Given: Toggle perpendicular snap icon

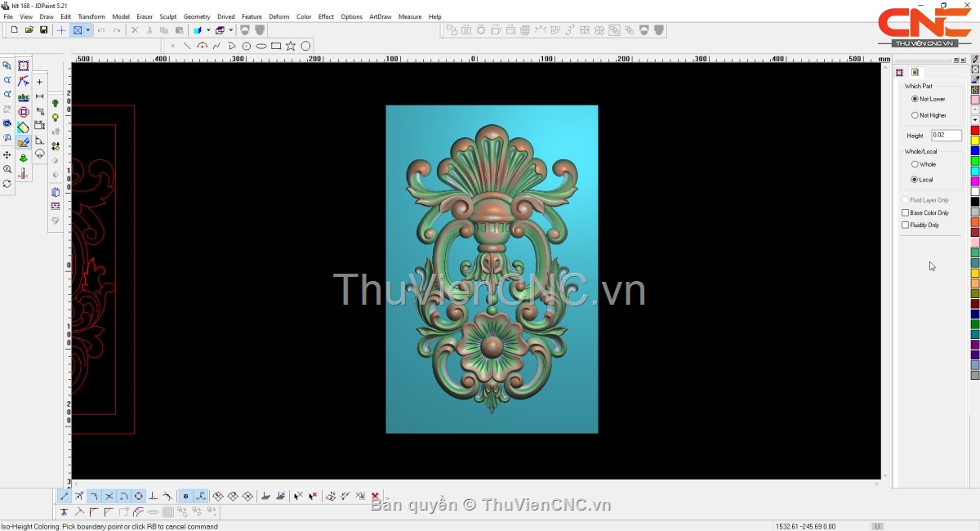Looking at the screenshot, I should (153, 496).
